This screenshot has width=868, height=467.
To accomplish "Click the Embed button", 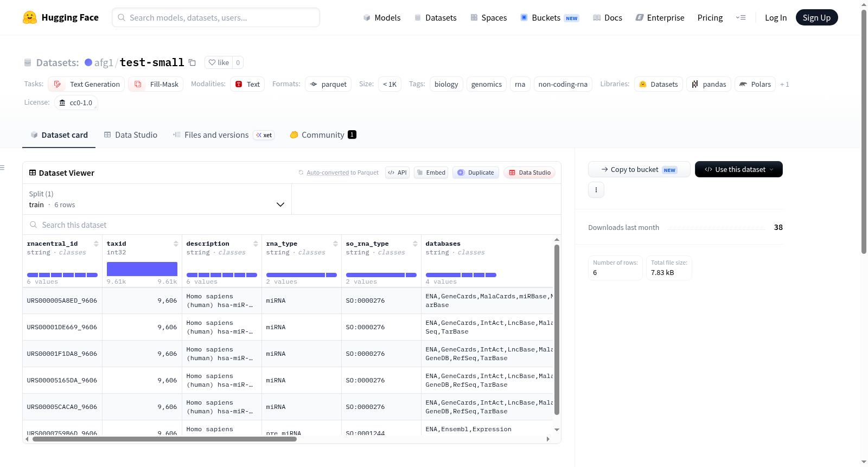I will tap(431, 172).
